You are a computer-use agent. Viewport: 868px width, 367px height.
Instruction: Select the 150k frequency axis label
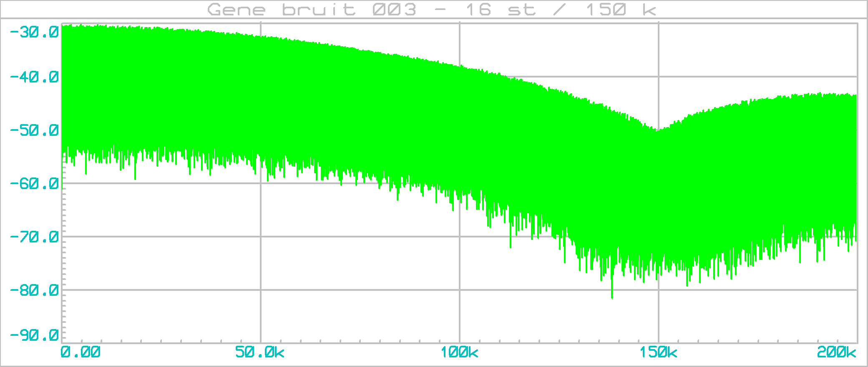click(x=658, y=352)
